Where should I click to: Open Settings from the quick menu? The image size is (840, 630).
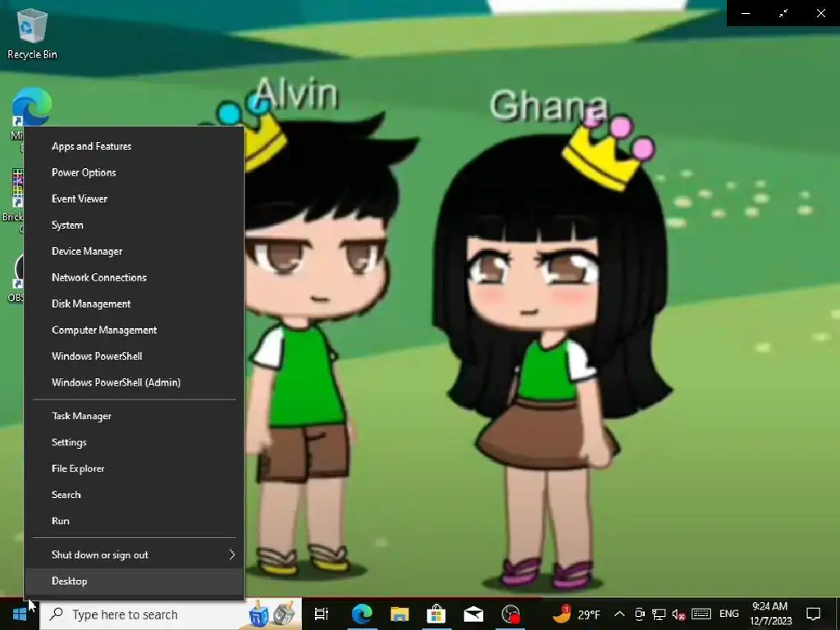click(x=134, y=442)
